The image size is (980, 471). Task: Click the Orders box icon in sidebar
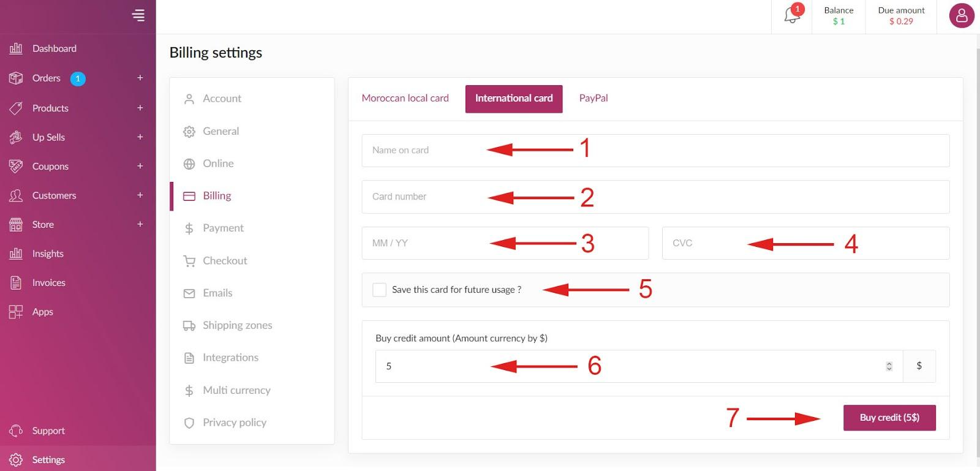point(16,78)
